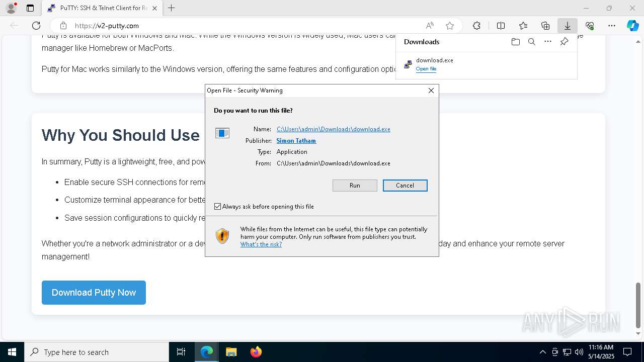
Task: Click the volume speaker tray icon
Action: click(x=579, y=352)
